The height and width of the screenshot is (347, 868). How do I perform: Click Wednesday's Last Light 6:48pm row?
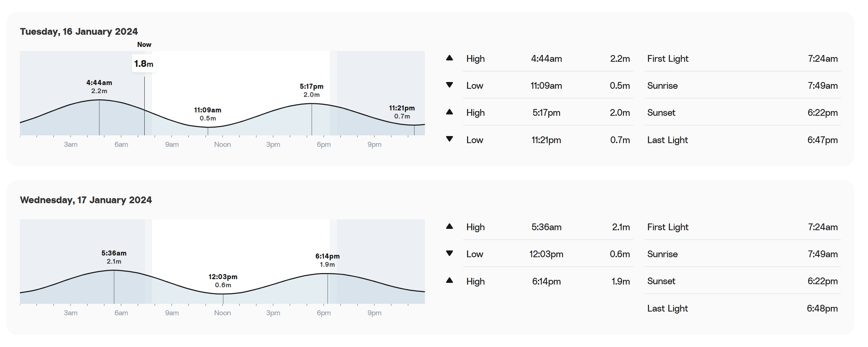coord(742,308)
